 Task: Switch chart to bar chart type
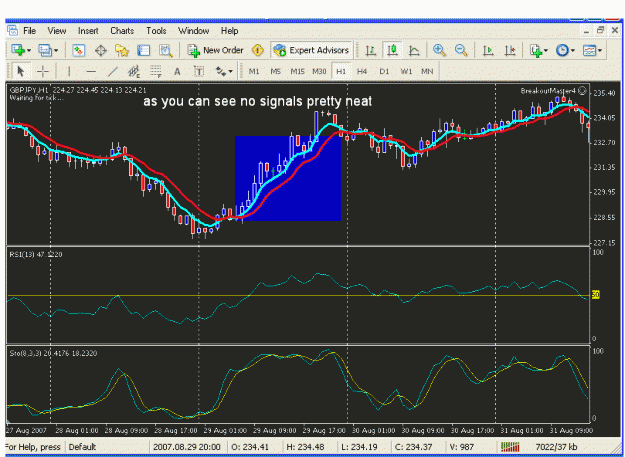pyautogui.click(x=371, y=50)
